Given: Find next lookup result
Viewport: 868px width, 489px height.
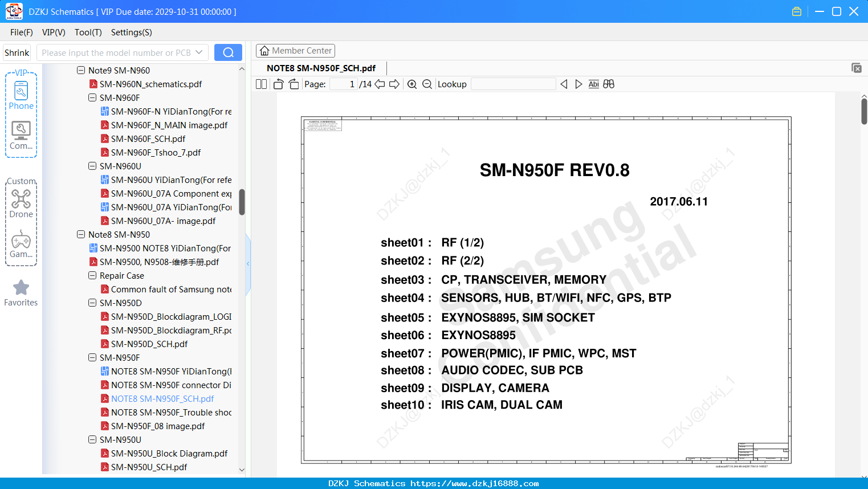Looking at the screenshot, I should click(578, 84).
